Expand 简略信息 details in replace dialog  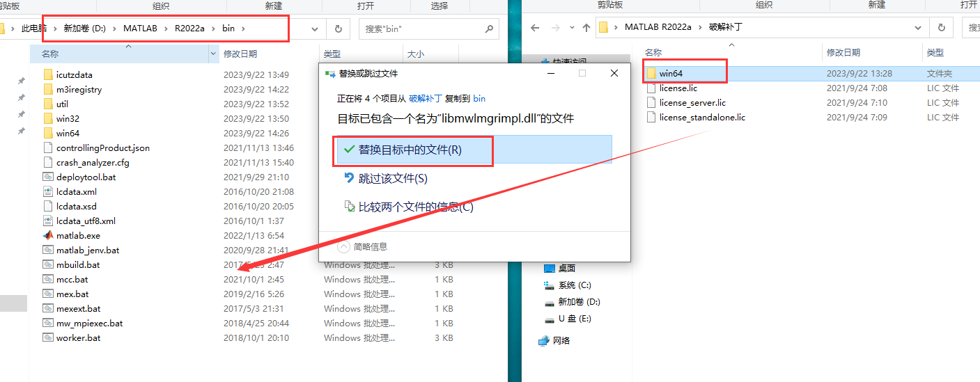pyautogui.click(x=343, y=246)
